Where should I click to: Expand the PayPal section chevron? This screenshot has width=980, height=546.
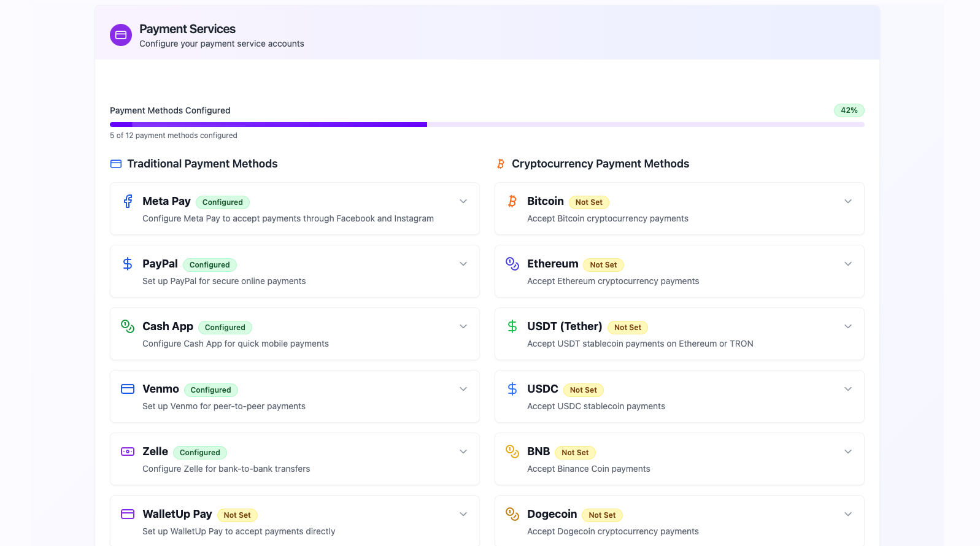[x=463, y=264]
